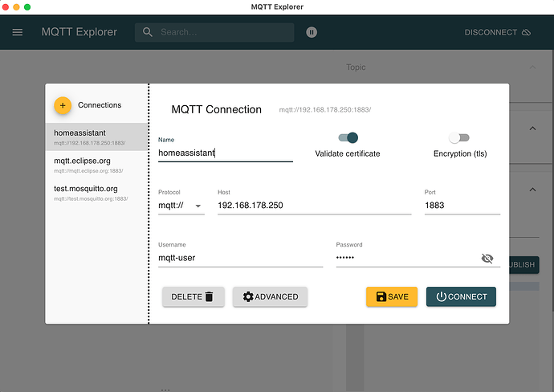Click the Port field 1883
The width and height of the screenshot is (554, 392).
(x=462, y=206)
